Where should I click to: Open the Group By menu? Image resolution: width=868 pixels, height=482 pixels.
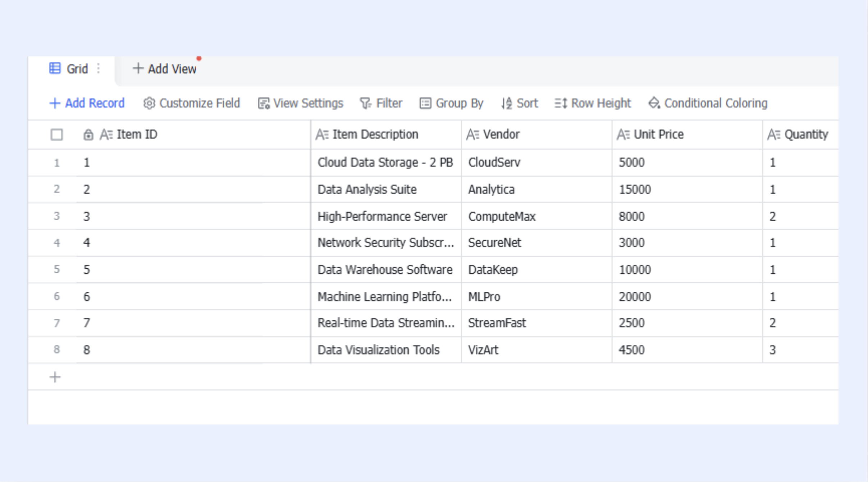(451, 103)
